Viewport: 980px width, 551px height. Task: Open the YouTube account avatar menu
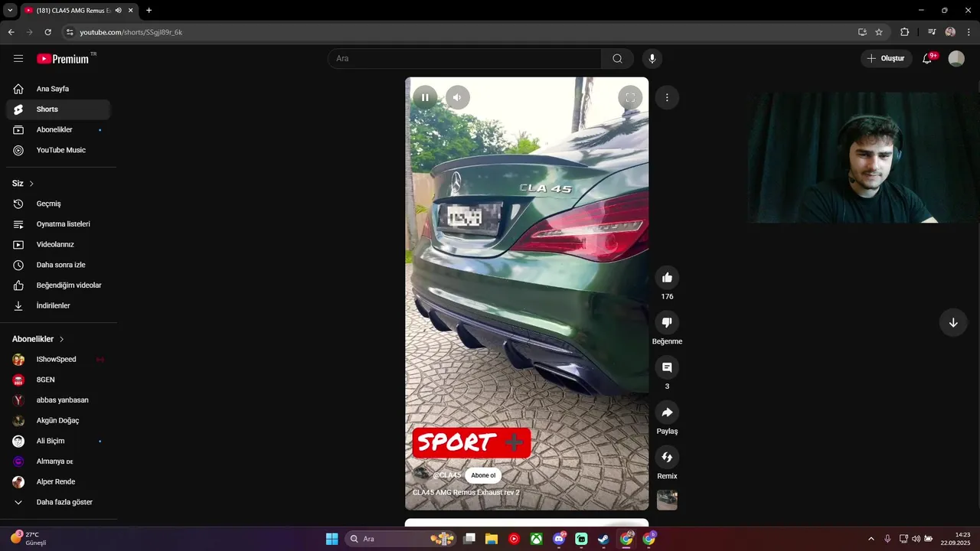(956, 58)
